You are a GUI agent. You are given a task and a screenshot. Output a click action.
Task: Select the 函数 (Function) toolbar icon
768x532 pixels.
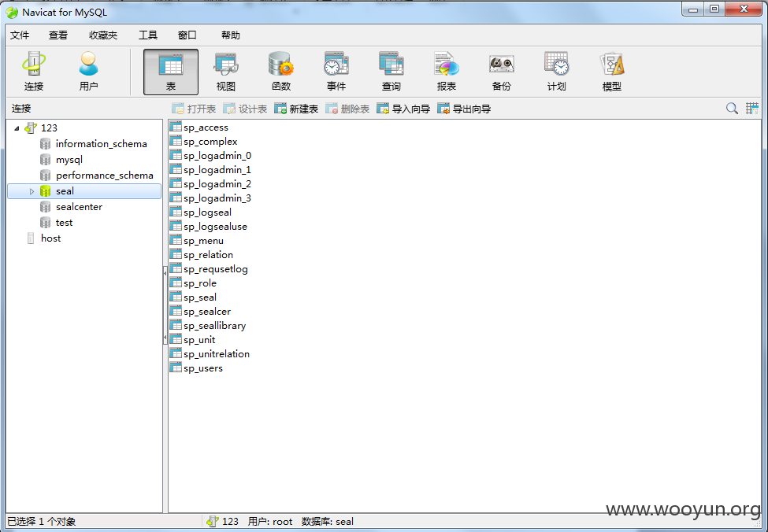(281, 72)
